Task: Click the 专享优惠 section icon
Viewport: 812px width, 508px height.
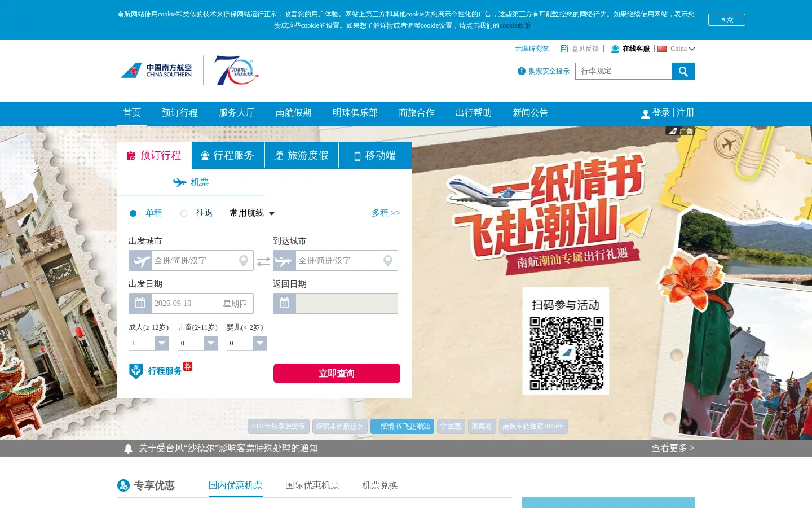Action: (123, 485)
